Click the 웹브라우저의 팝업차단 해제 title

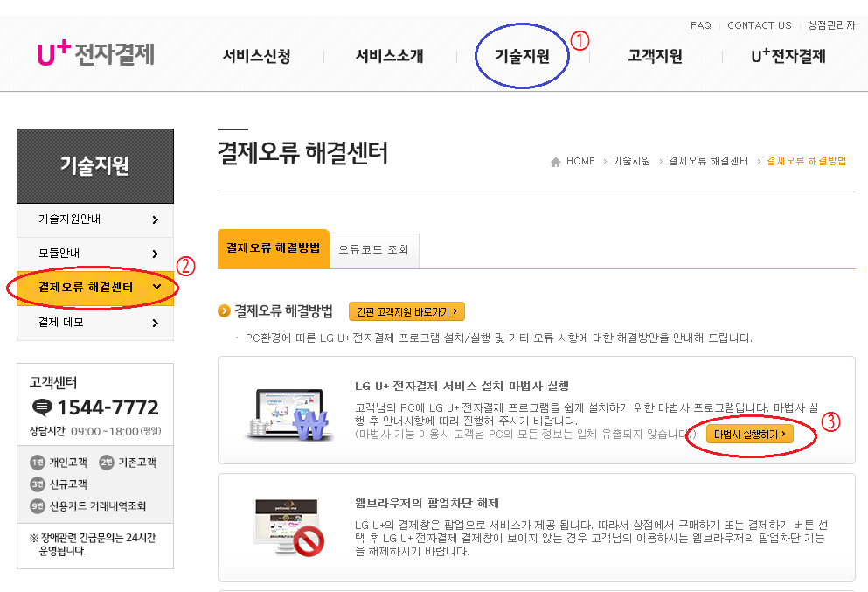click(x=427, y=504)
